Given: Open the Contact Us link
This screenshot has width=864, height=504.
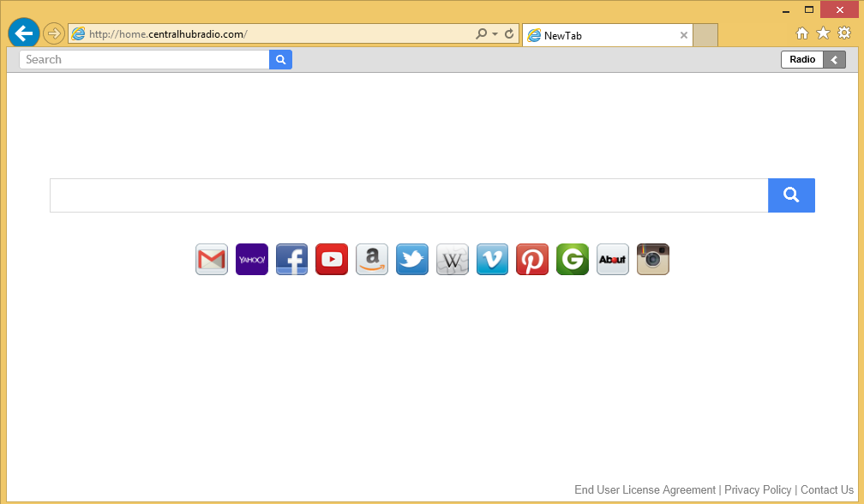Looking at the screenshot, I should pos(827,489).
